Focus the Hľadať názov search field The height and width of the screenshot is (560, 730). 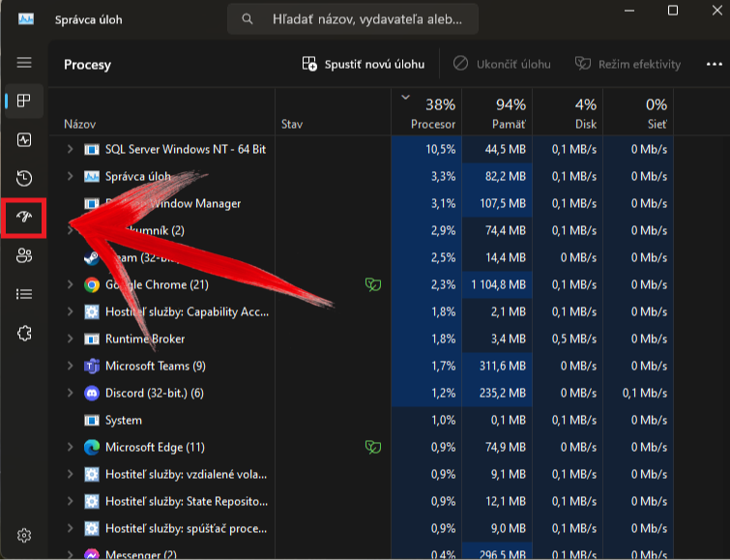(x=353, y=19)
